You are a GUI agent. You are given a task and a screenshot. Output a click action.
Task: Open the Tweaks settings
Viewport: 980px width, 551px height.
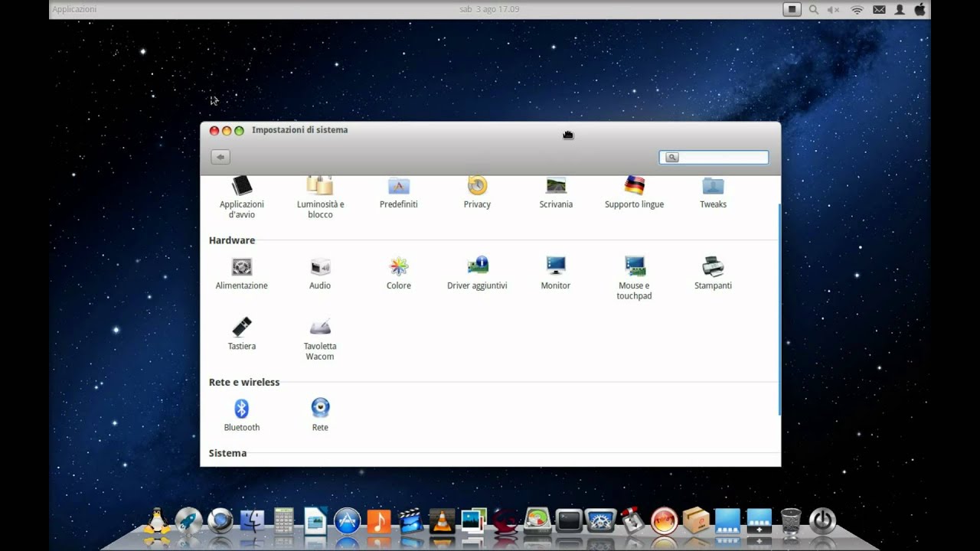[x=713, y=193]
